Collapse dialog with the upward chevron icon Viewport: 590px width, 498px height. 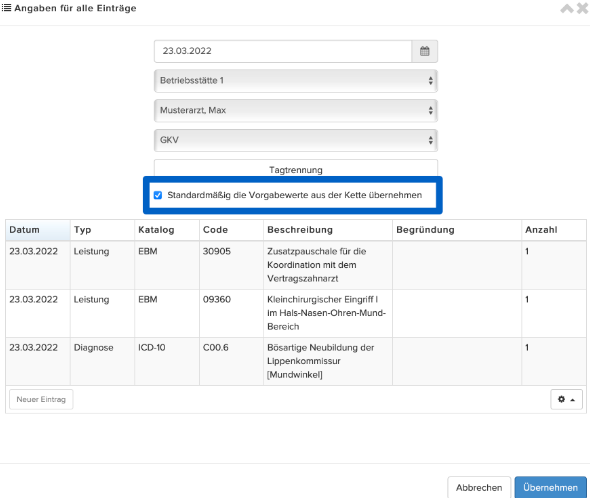(x=567, y=8)
